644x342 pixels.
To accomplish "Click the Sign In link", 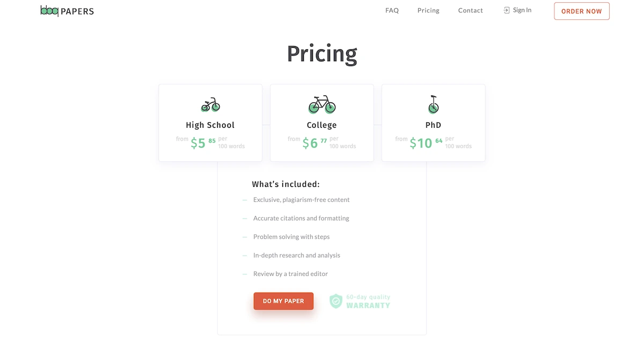I will [522, 10].
